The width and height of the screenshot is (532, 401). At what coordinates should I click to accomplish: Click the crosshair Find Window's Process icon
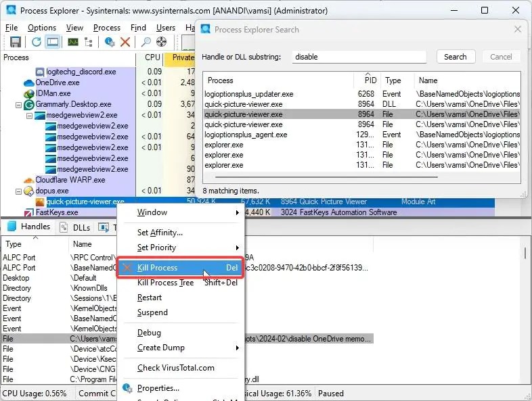click(162, 42)
